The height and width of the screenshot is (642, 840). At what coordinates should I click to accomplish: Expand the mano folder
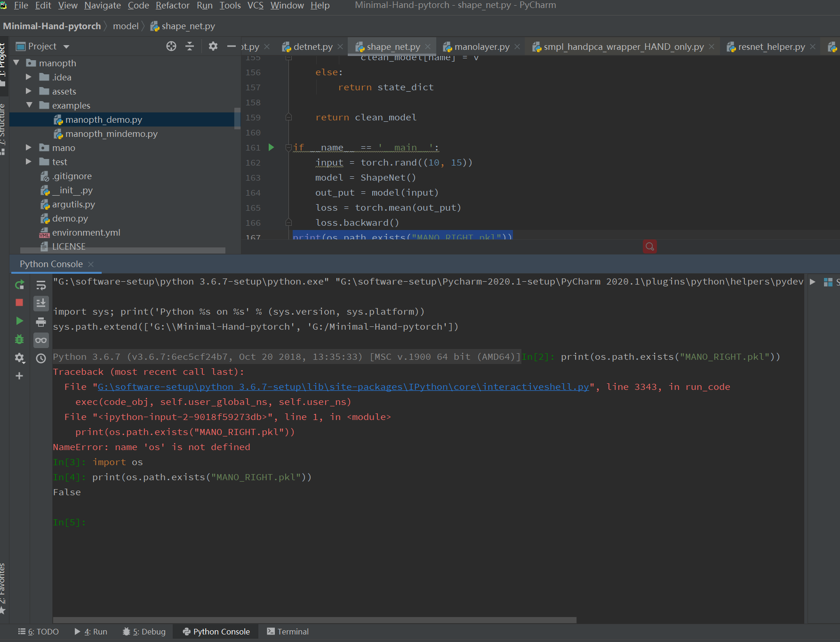click(29, 147)
